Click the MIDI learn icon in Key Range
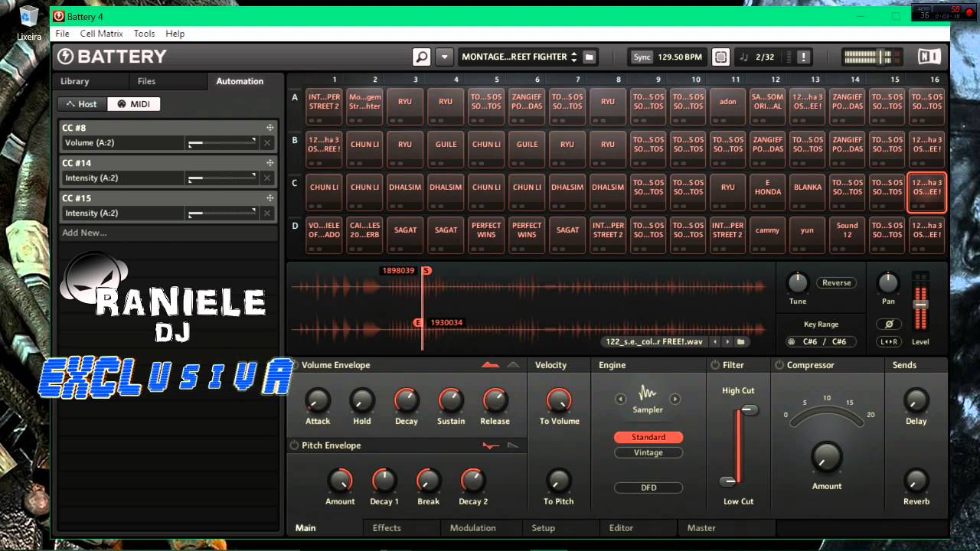This screenshot has height=551, width=980. pyautogui.click(x=792, y=342)
